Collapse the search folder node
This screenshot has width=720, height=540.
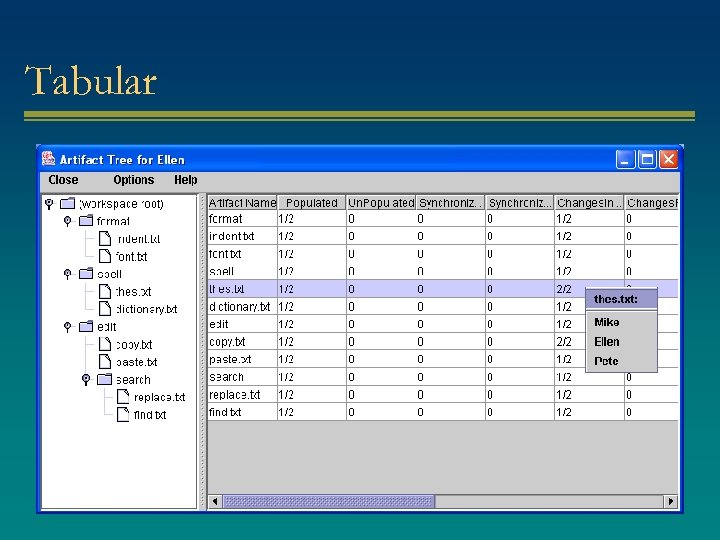pyautogui.click(x=86, y=380)
